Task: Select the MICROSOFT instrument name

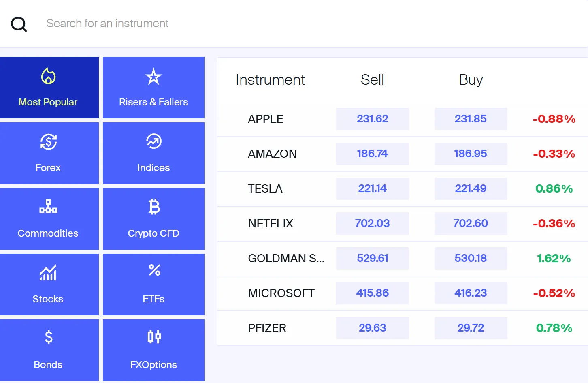Action: coord(281,293)
